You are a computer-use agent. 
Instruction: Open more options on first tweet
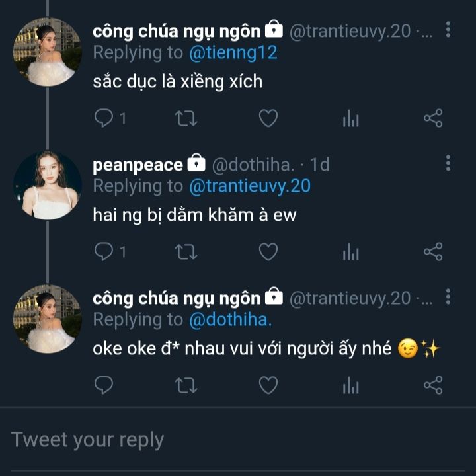point(449,30)
